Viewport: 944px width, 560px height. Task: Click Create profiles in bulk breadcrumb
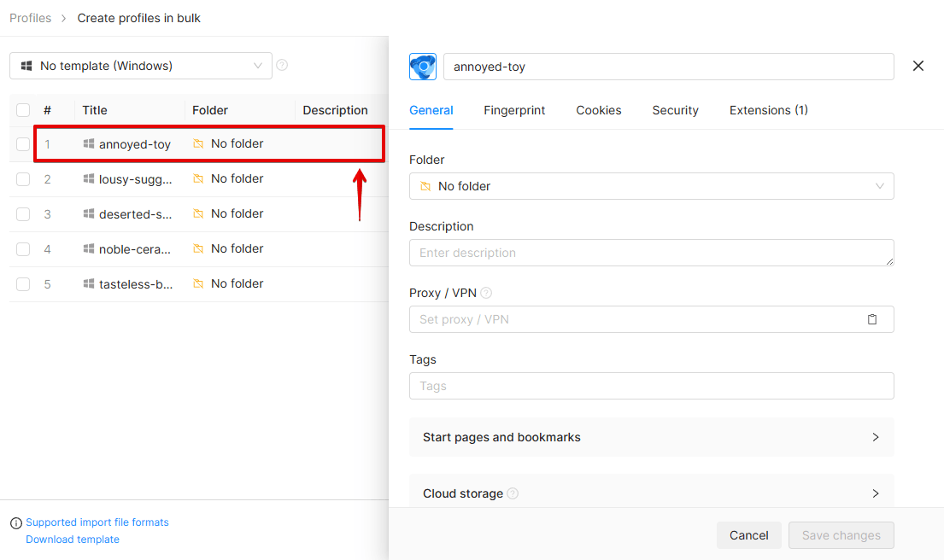(138, 18)
